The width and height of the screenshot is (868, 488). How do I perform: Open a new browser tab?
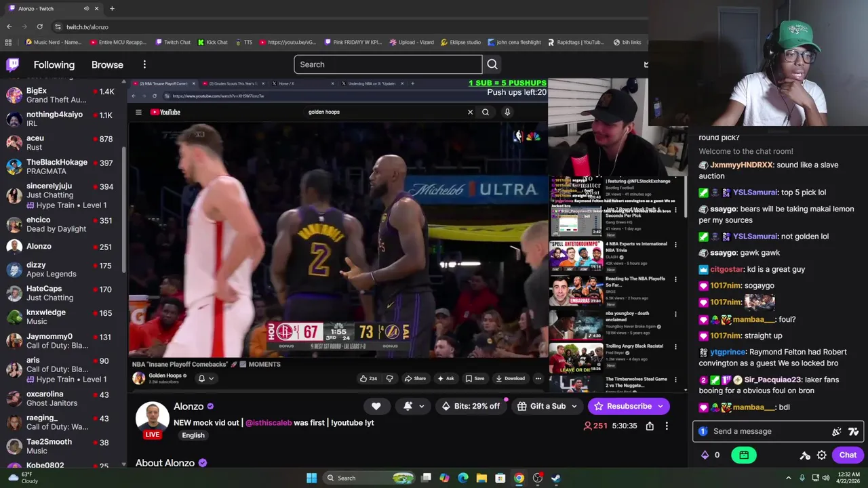click(112, 9)
